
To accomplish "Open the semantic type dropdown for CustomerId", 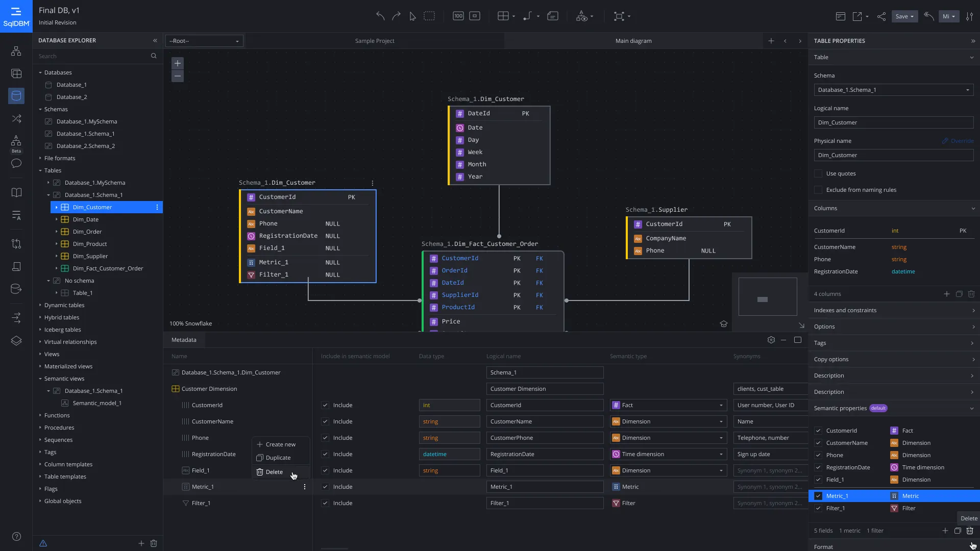I will tap(669, 405).
